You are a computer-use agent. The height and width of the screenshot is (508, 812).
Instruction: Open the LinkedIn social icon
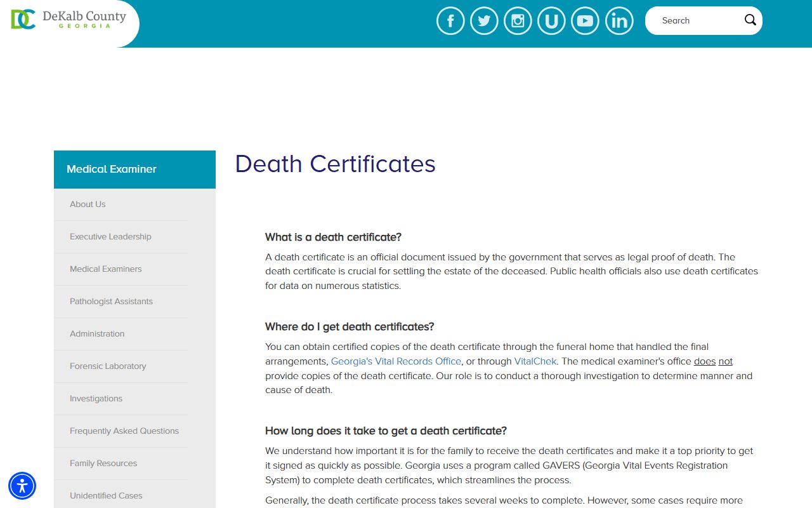click(x=619, y=21)
